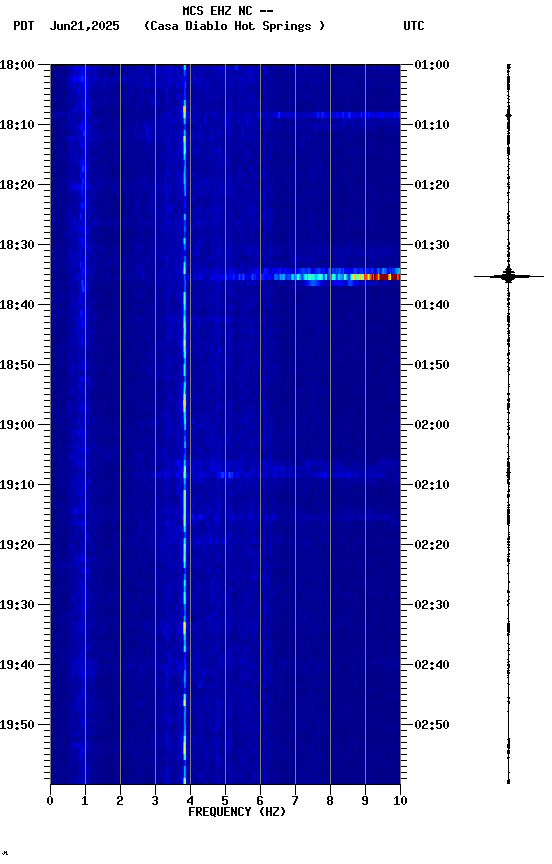552x864 pixels.
Task: Click the UTC timezone label
Action: [x=414, y=26]
